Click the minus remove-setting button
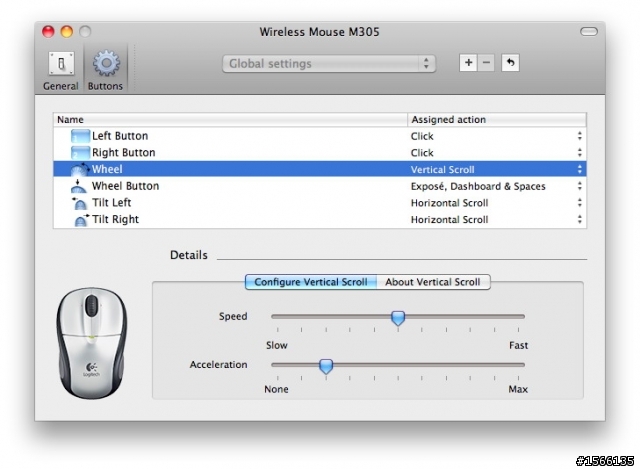 486,63
